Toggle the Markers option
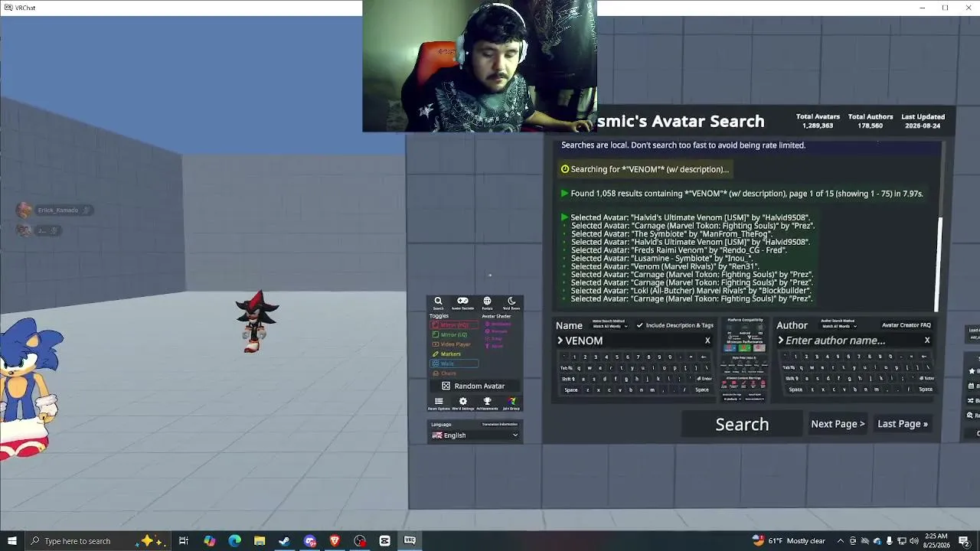 (446, 354)
